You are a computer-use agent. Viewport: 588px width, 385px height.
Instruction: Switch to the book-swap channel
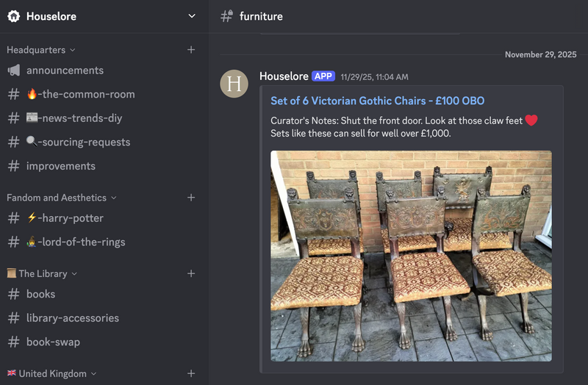[x=53, y=342]
